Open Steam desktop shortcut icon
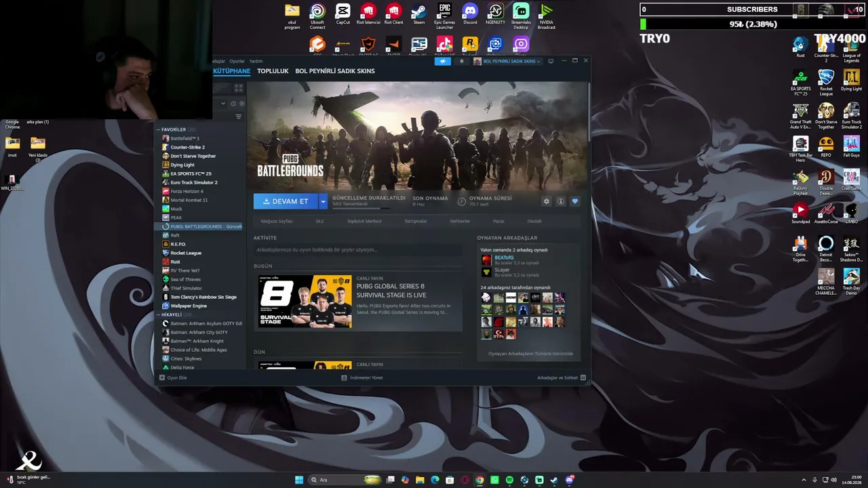Viewport: 868px width, 488px height. (x=419, y=16)
